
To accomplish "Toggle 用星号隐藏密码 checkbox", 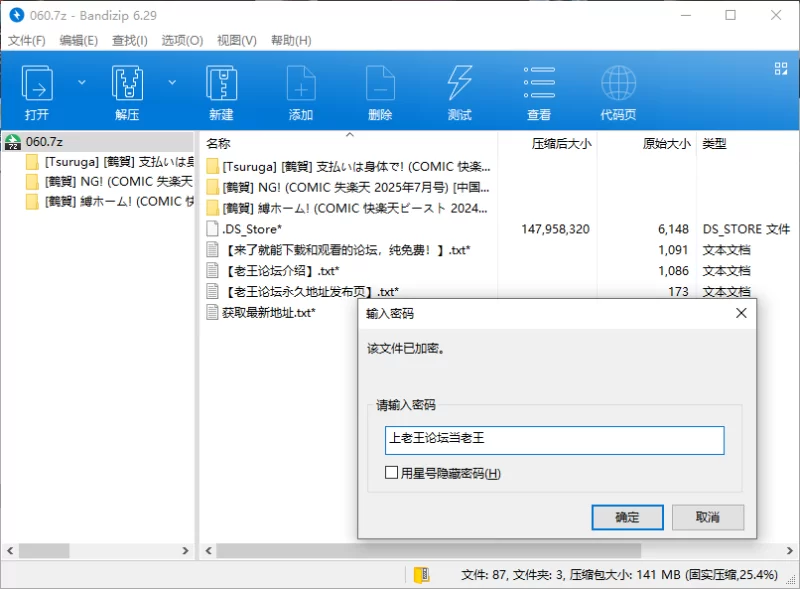I will 391,473.
